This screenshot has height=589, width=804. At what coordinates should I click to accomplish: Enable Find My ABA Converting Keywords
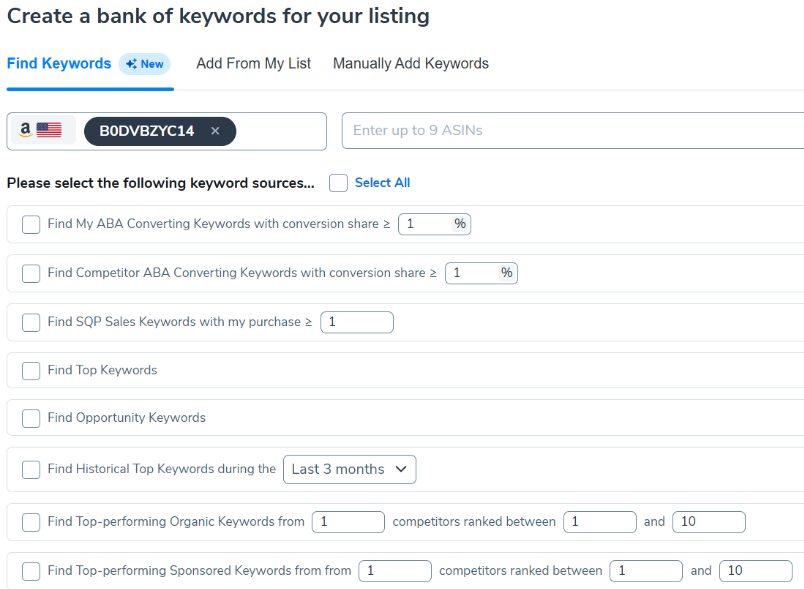[31, 224]
